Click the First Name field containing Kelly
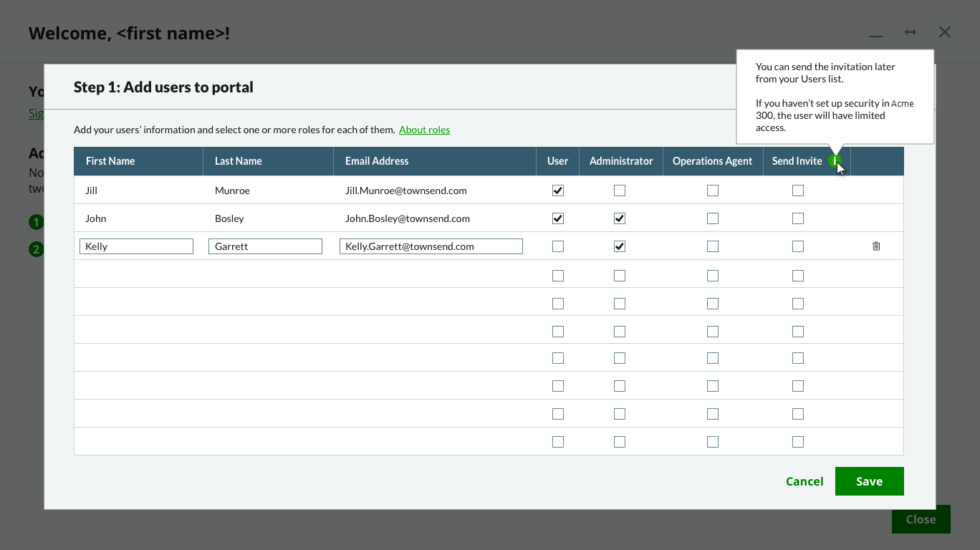980x550 pixels. coord(136,246)
